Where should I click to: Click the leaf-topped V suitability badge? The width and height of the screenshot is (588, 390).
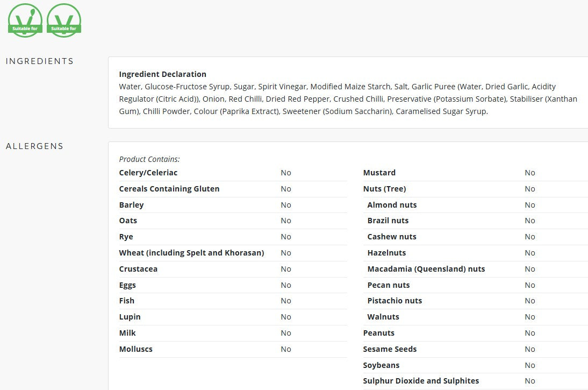[25, 20]
